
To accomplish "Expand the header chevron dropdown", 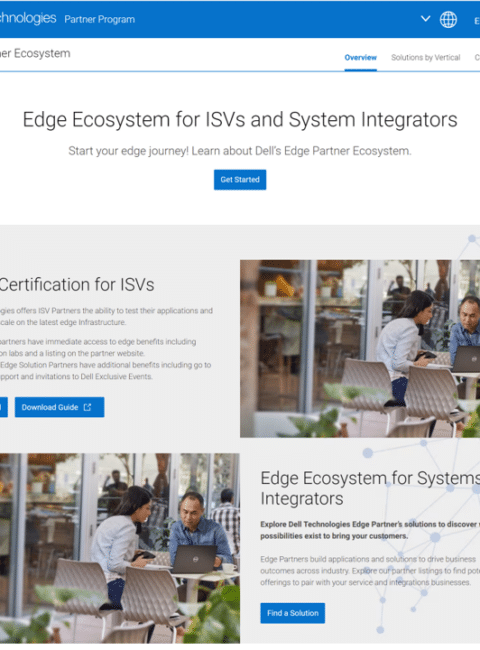I will [x=425, y=19].
